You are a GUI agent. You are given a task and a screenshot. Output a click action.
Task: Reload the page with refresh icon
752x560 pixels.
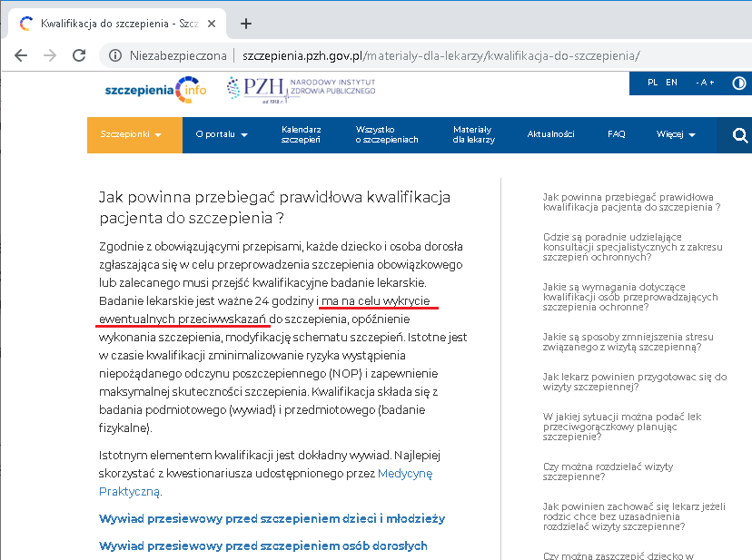[80, 55]
